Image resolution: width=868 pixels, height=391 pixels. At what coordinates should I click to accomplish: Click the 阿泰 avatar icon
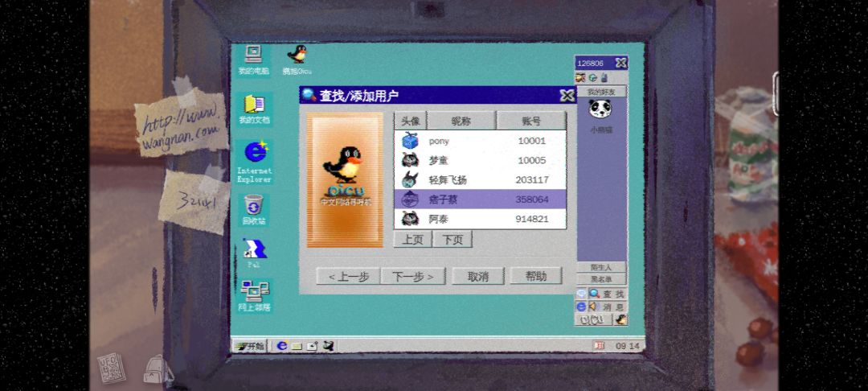pos(410,218)
